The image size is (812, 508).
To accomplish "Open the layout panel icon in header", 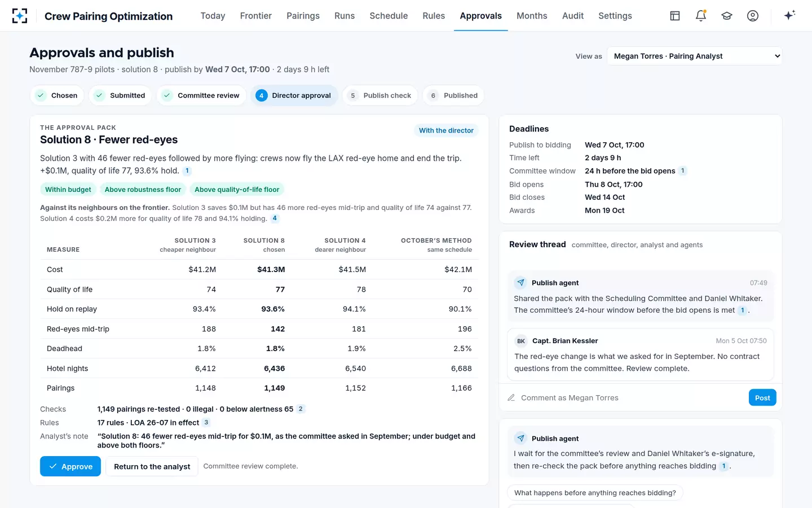I will click(675, 16).
